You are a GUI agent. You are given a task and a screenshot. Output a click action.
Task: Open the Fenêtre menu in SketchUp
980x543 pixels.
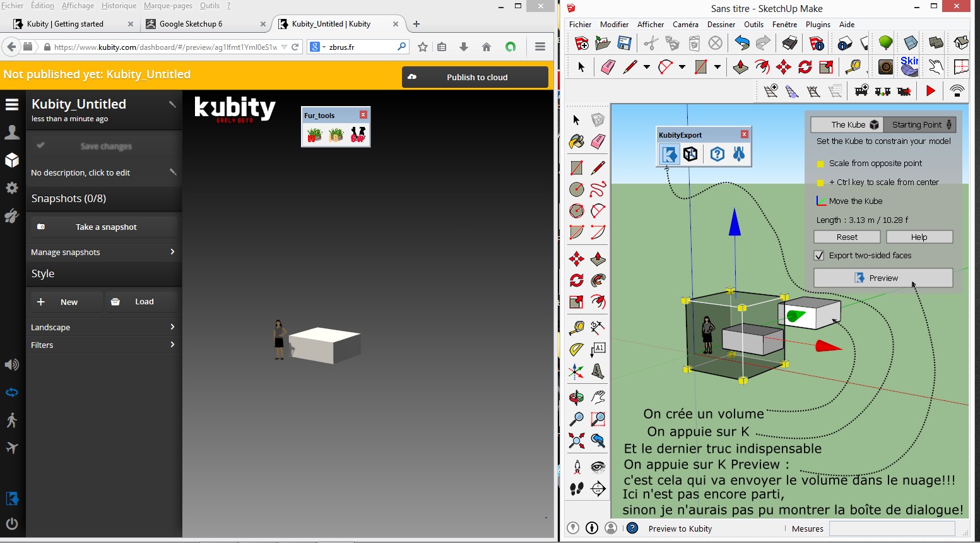click(784, 25)
